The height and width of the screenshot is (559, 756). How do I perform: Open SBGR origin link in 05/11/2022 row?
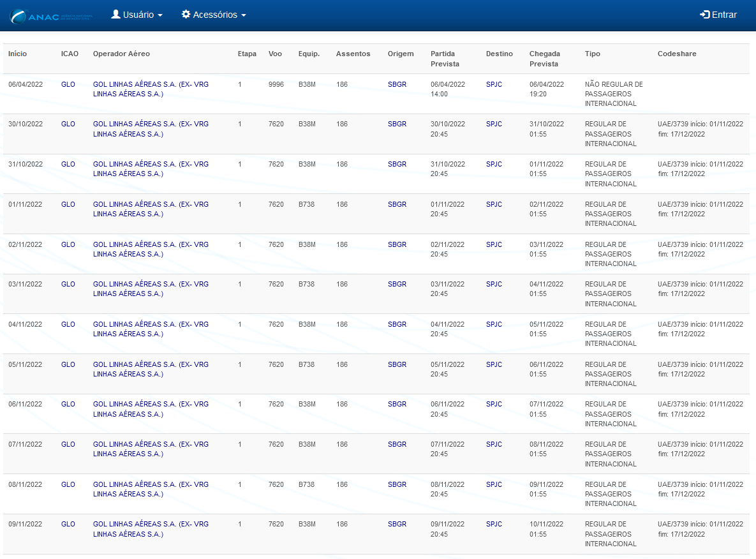(x=397, y=364)
